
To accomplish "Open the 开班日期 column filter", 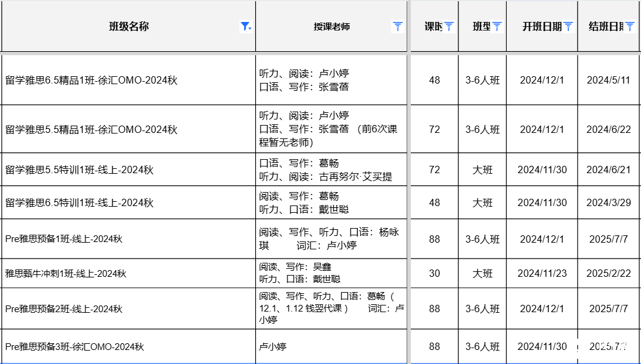I will click(x=568, y=27).
